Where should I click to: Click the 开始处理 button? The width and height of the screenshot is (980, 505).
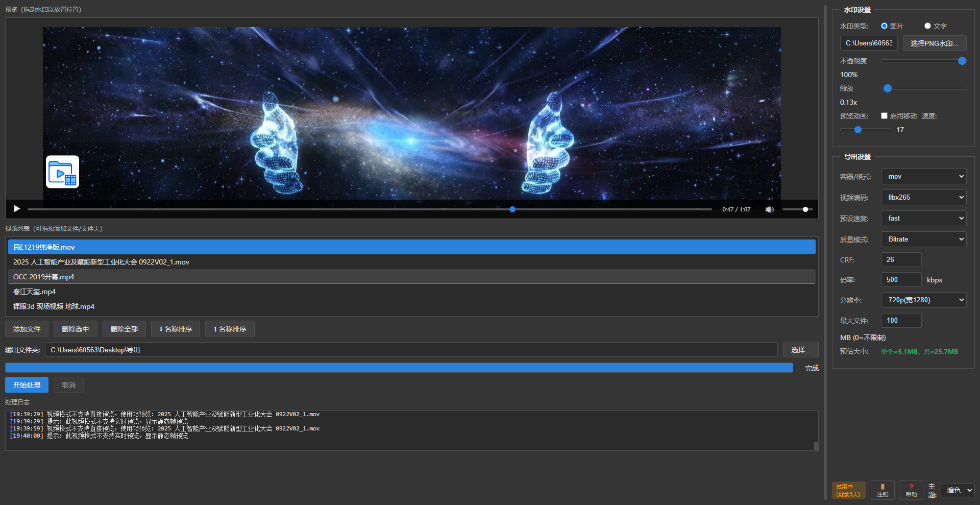pyautogui.click(x=27, y=385)
